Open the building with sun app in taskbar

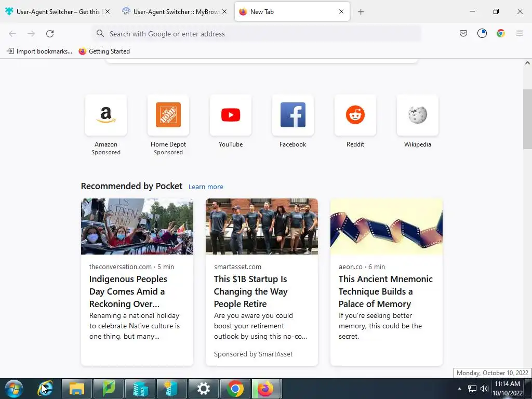click(x=171, y=389)
